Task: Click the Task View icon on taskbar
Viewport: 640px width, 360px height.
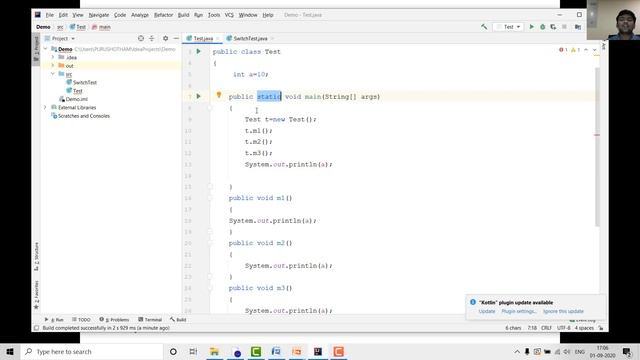Action: pyautogui.click(x=193, y=351)
